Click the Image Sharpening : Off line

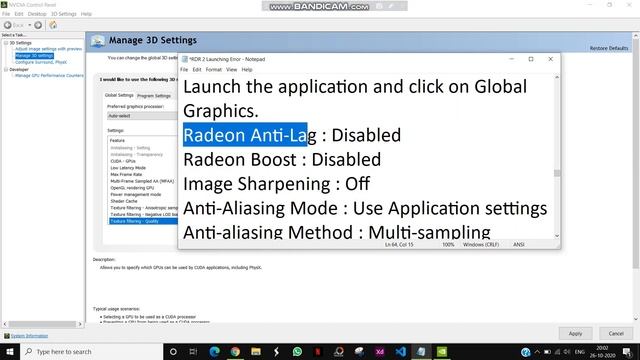(x=276, y=184)
